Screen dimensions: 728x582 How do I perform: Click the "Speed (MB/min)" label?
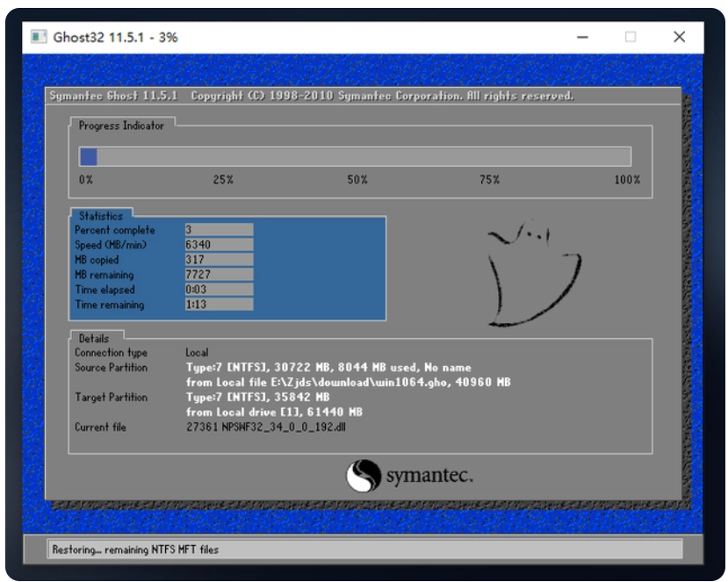[111, 245]
